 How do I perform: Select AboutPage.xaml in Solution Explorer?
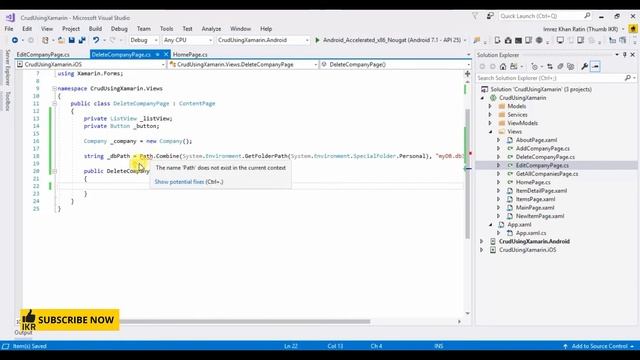point(536,140)
